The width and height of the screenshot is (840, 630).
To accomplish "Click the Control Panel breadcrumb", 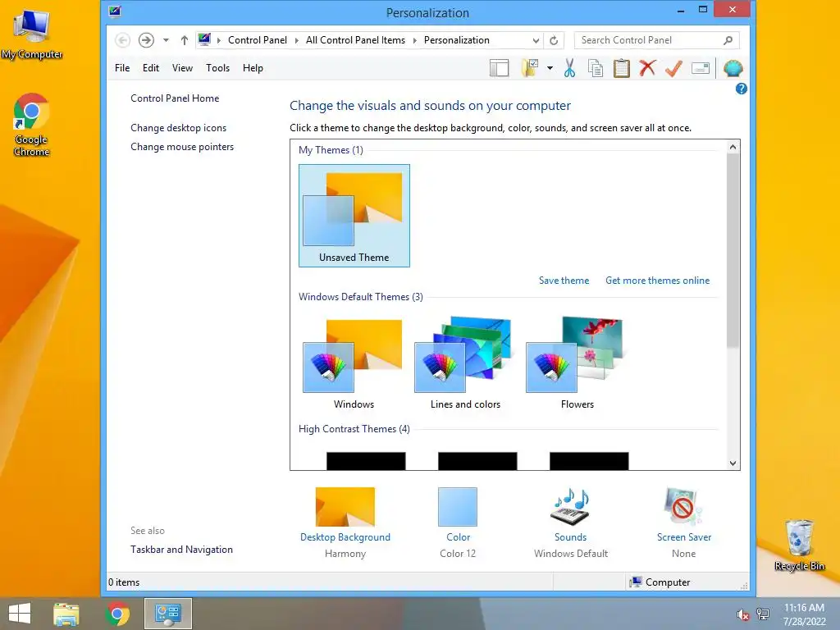I will click(257, 40).
